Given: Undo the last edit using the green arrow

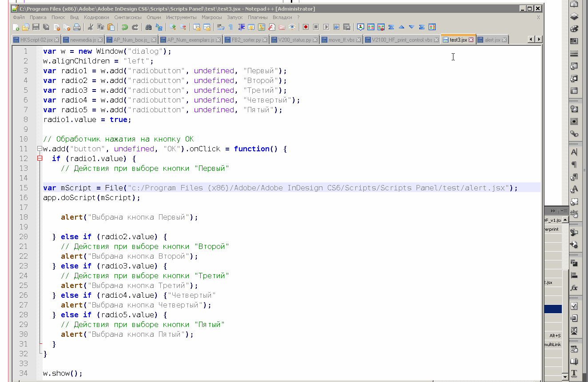Looking at the screenshot, I should [x=125, y=27].
